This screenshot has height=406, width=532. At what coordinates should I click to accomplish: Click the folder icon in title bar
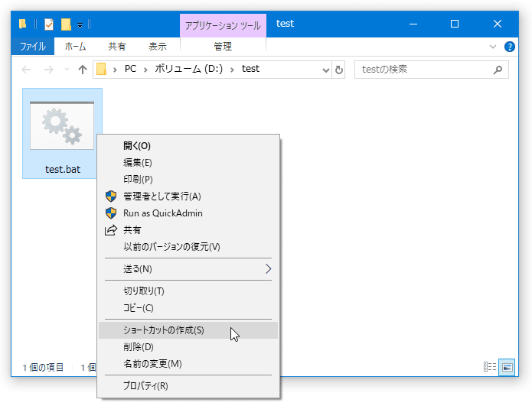tap(23, 24)
